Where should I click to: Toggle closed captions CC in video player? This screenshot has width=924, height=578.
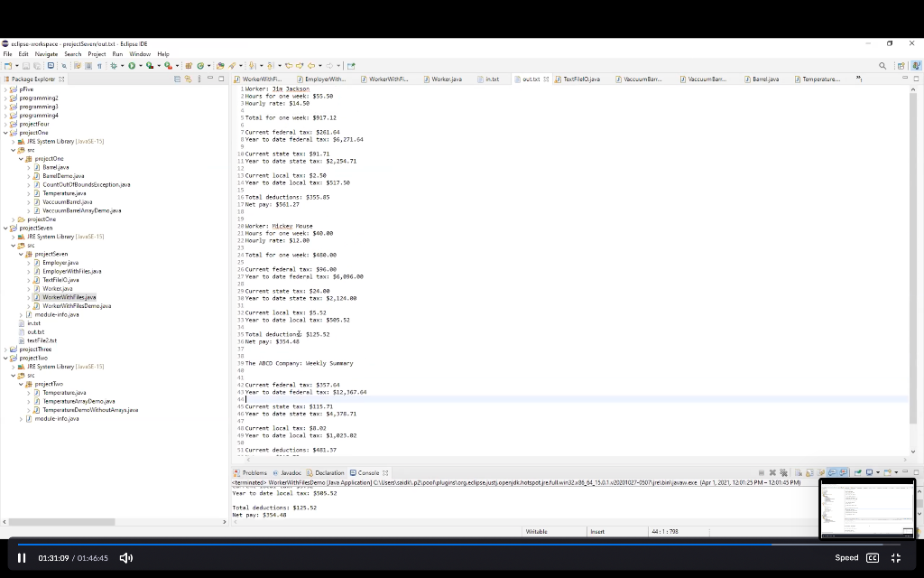(873, 558)
